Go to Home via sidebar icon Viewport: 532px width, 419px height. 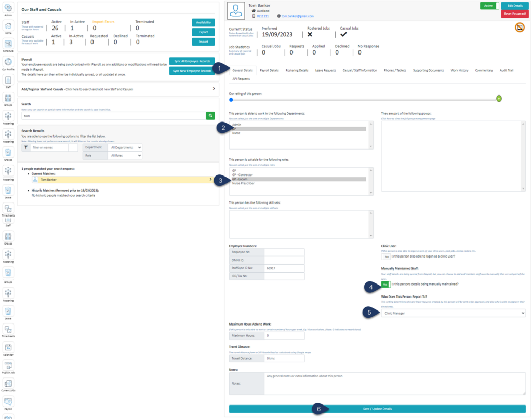8,26
